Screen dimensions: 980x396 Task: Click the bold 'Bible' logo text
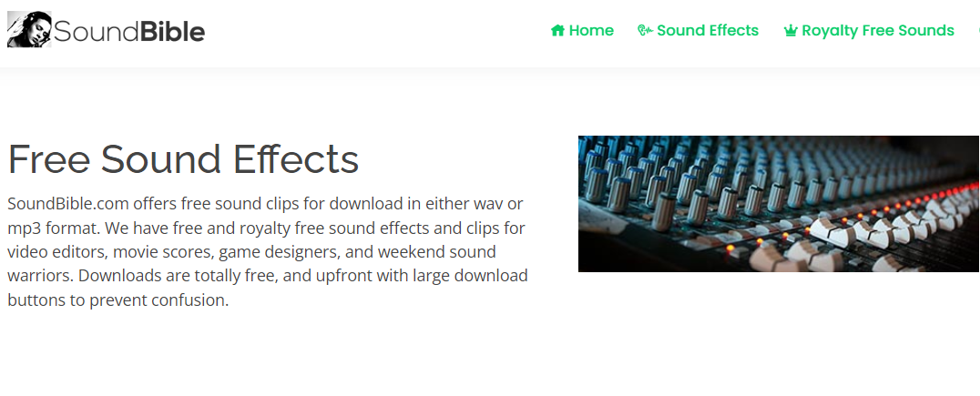coord(172,32)
